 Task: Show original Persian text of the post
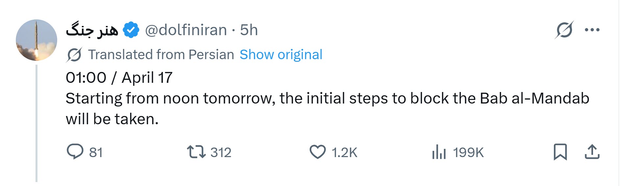click(281, 55)
